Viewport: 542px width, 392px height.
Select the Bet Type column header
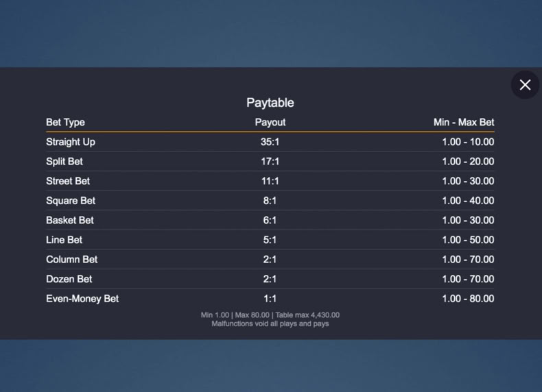[65, 122]
